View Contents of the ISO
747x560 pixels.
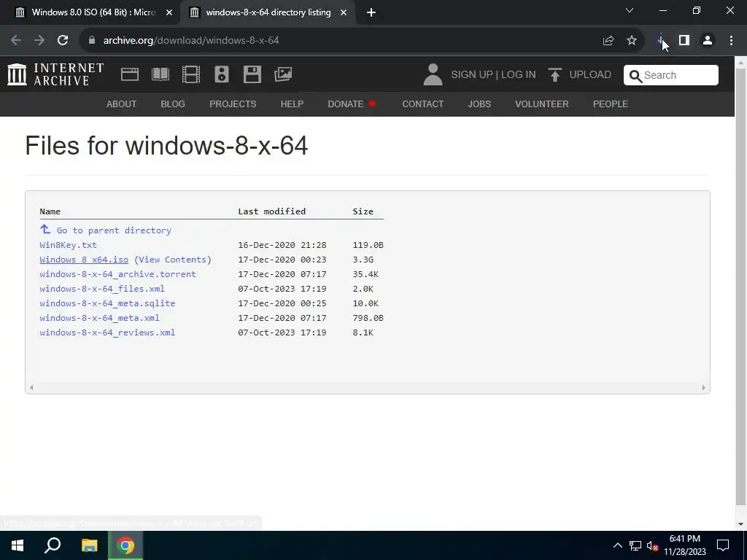click(x=173, y=260)
